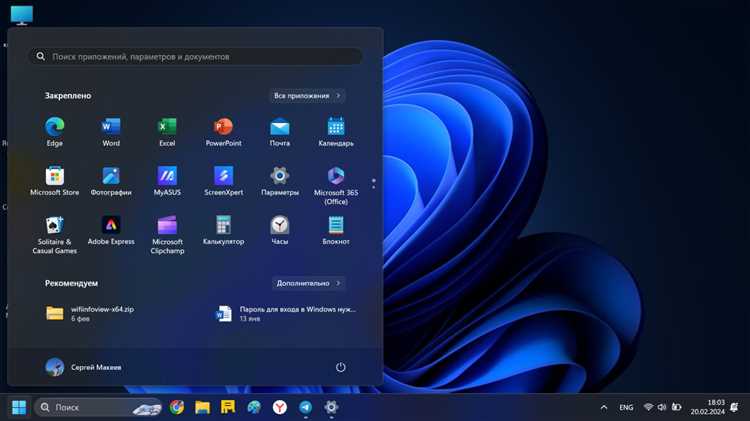Open File Explorer from the taskbar
This screenshot has height=421, width=750.
click(x=202, y=407)
